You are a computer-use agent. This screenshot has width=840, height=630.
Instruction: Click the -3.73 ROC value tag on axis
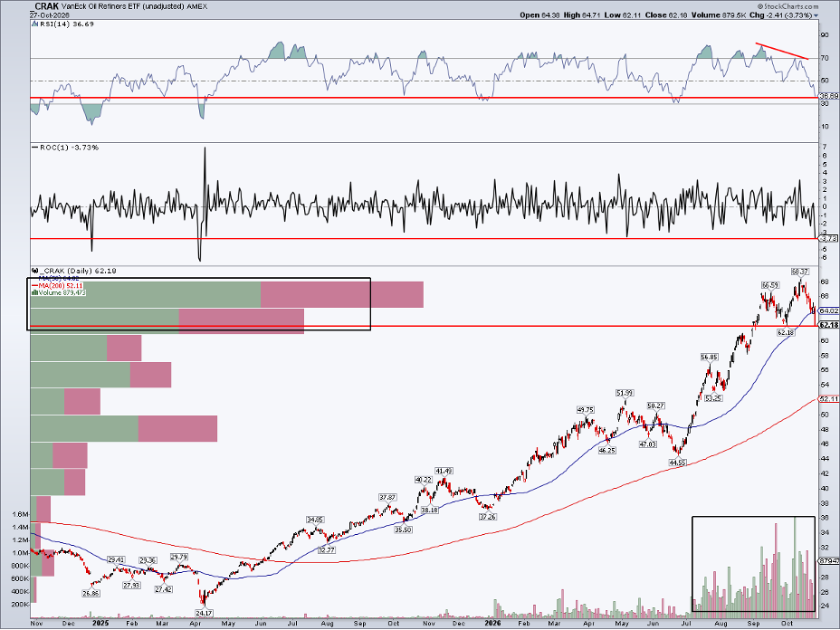829,239
